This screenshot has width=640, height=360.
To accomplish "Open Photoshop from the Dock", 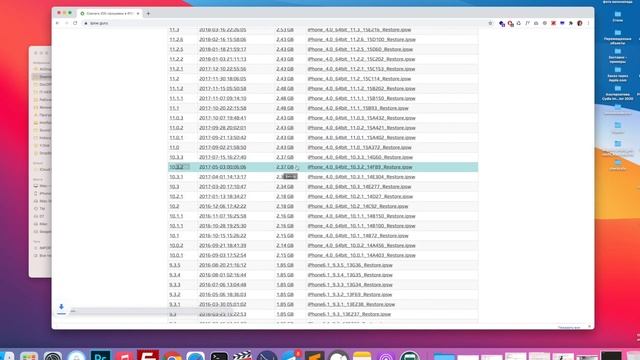I will 100,356.
